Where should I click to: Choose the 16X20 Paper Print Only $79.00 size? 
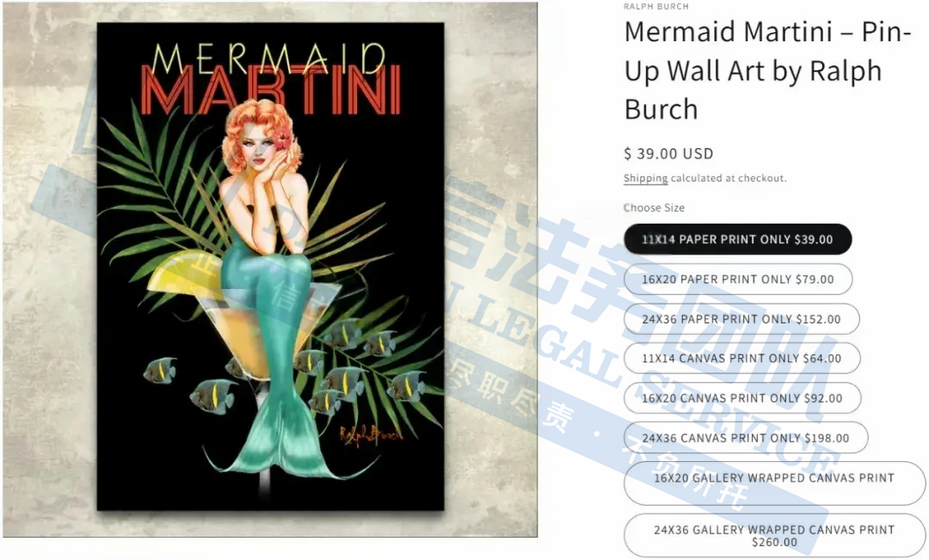[738, 279]
